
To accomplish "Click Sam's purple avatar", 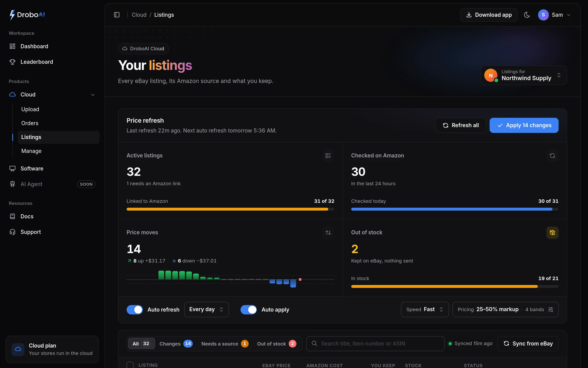I will pyautogui.click(x=543, y=15).
